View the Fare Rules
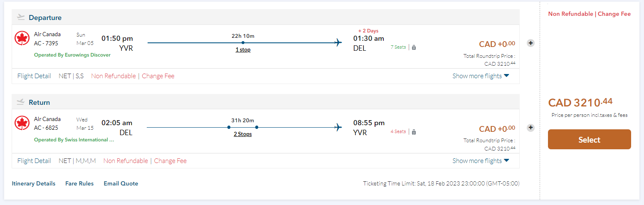This screenshot has width=644, height=205. tap(79, 183)
